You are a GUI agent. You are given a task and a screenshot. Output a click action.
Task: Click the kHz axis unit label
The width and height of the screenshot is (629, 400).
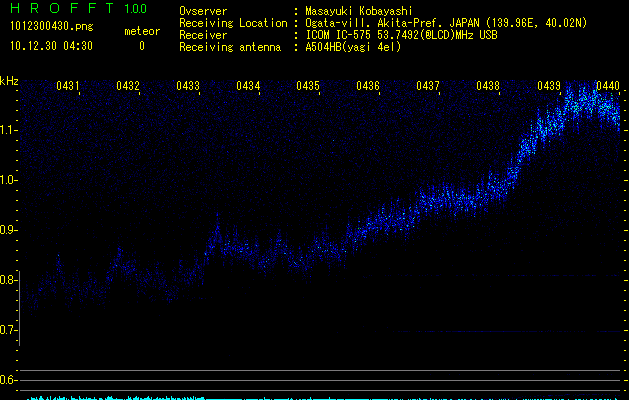tap(10, 81)
